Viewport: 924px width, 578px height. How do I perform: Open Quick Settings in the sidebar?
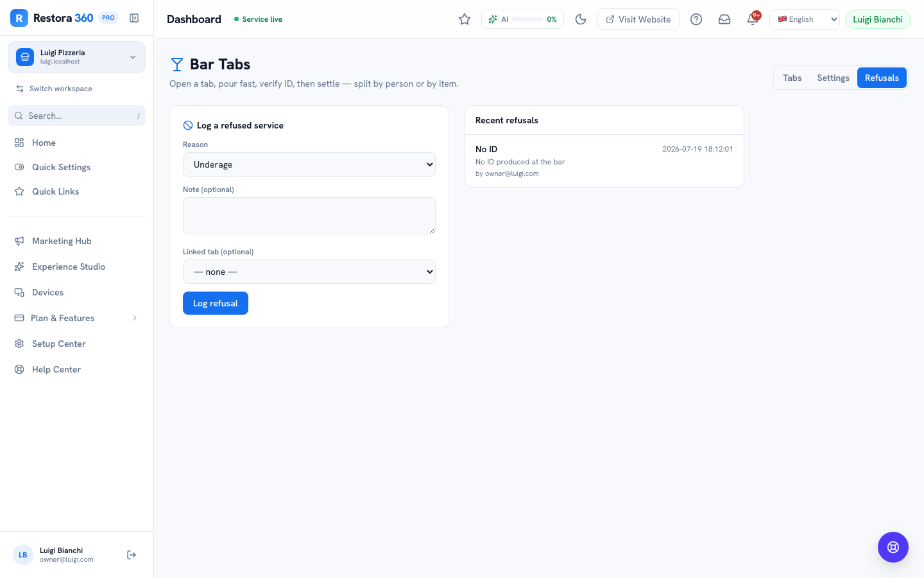(x=76, y=167)
